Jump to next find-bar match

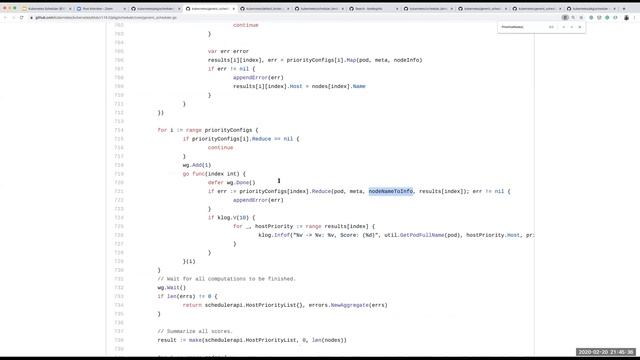click(571, 27)
